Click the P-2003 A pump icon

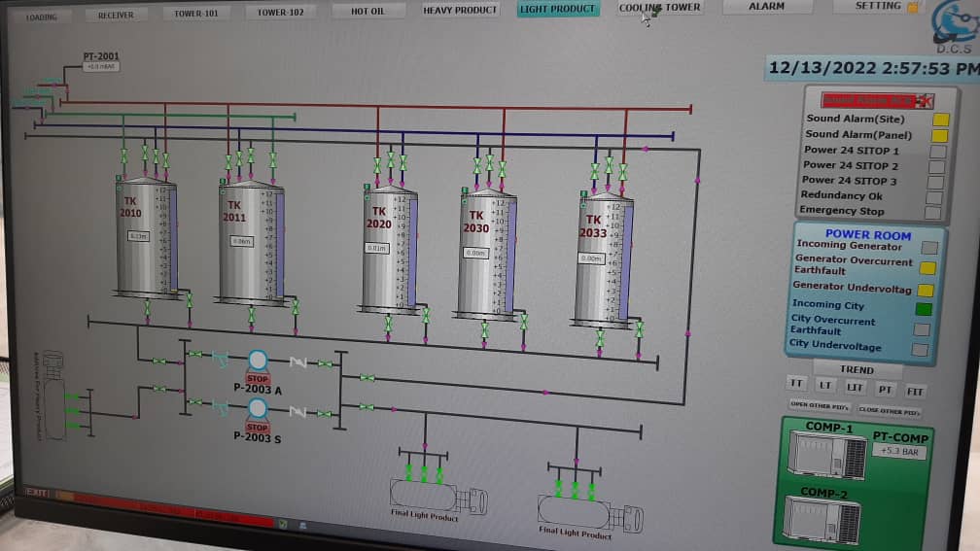pyautogui.click(x=258, y=362)
